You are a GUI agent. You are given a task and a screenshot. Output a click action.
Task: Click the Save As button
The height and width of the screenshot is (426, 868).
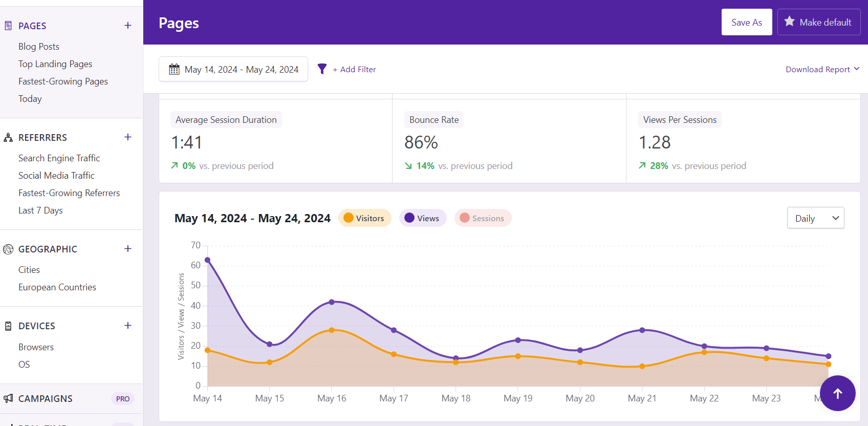click(x=747, y=22)
